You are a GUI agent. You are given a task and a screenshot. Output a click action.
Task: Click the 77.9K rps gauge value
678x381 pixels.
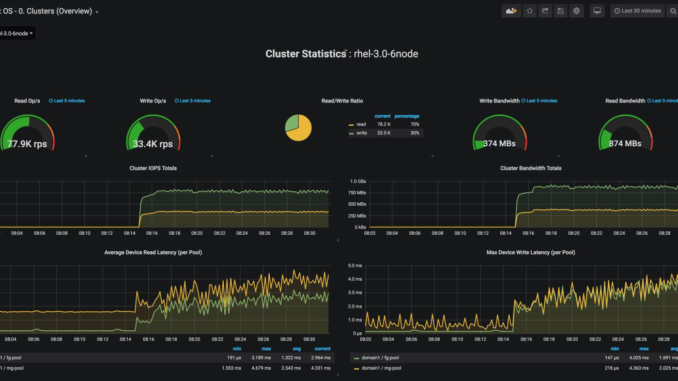coord(27,144)
